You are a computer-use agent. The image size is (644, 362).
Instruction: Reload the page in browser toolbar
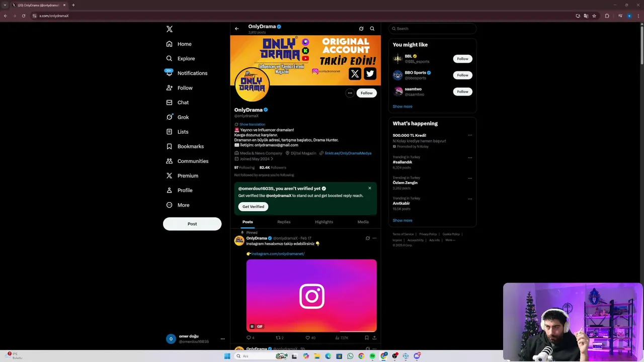23,16
